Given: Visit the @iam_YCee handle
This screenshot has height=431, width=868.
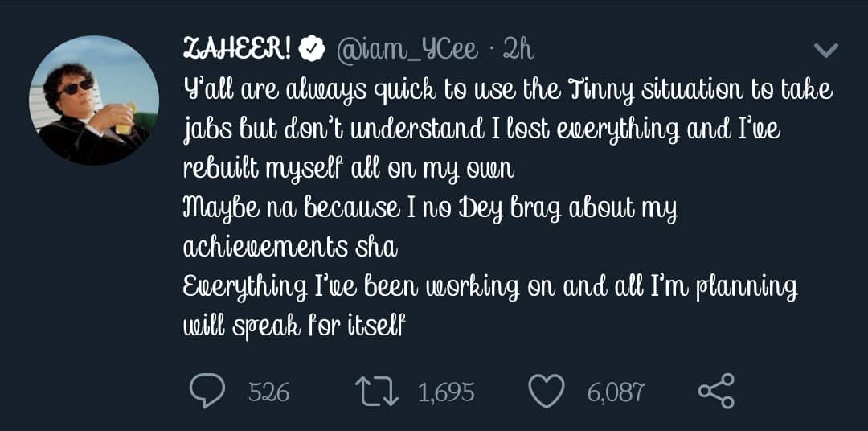Looking at the screenshot, I should click(407, 50).
